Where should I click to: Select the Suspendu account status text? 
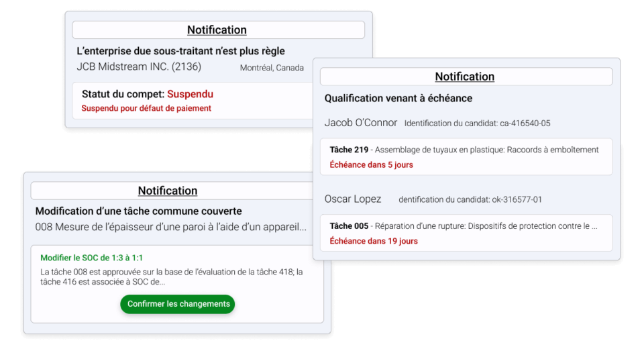tap(190, 94)
